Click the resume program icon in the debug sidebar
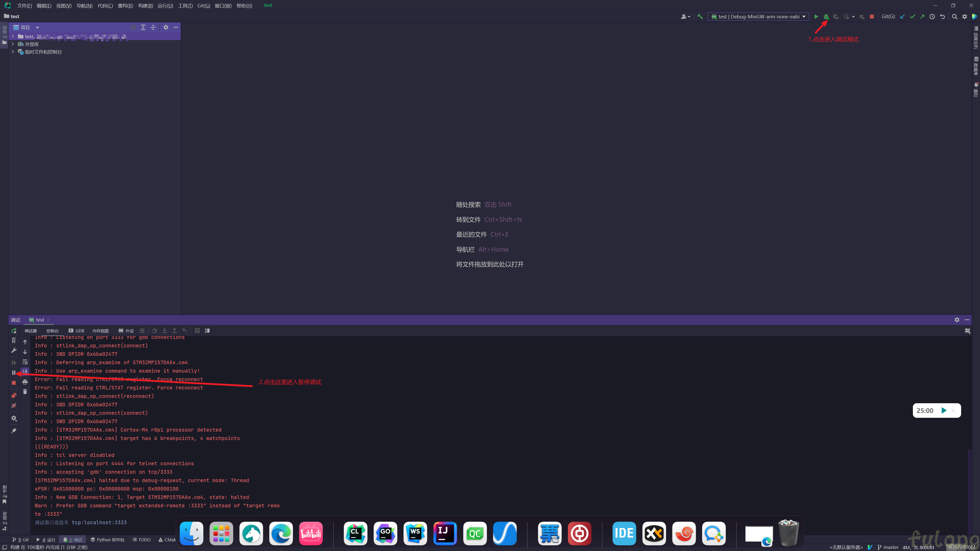Screen dimensions: 980x551 14,363
